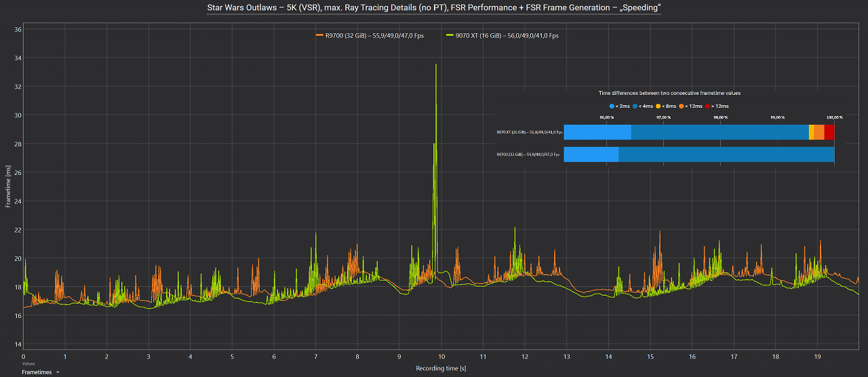The image size is (868, 377).
Task: Select the 9070 XT bar's red > 12ms segment
Action: 829,132
